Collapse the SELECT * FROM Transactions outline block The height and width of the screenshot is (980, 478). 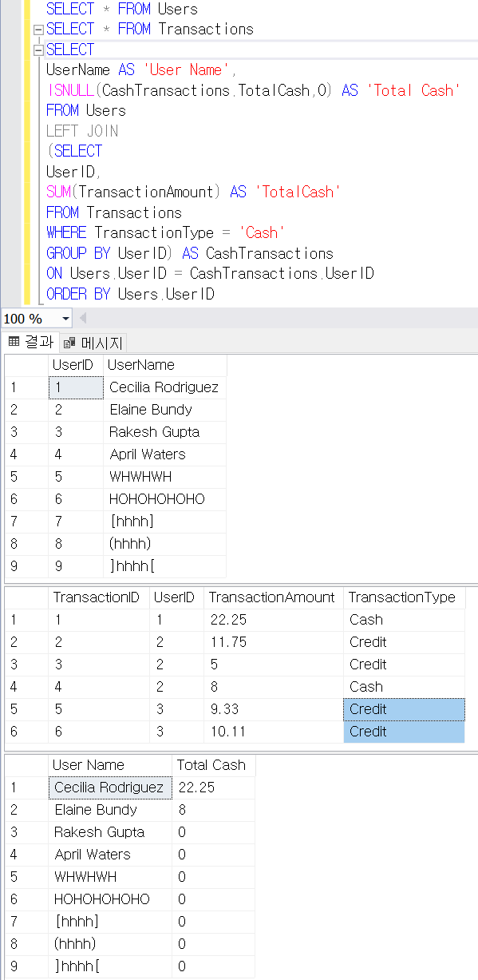click(38, 30)
